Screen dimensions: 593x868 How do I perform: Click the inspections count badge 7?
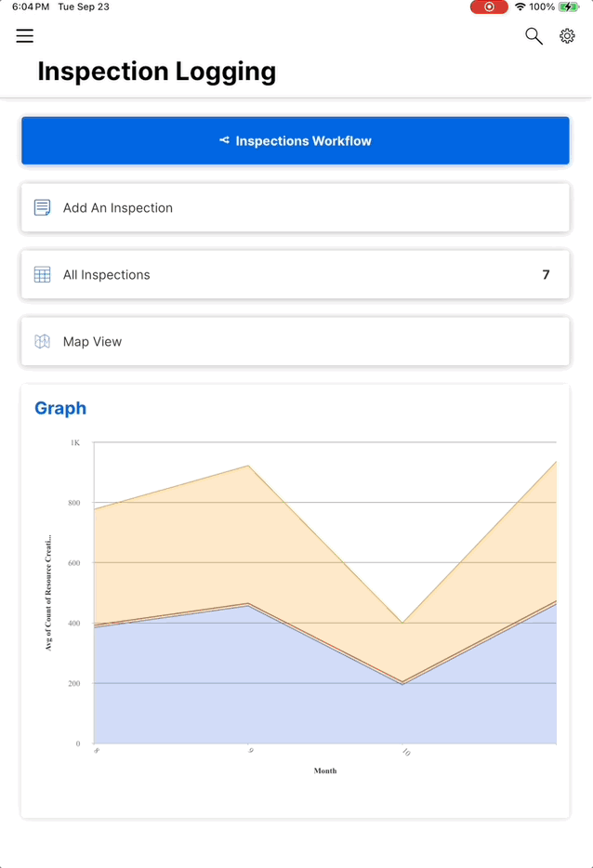coord(546,275)
